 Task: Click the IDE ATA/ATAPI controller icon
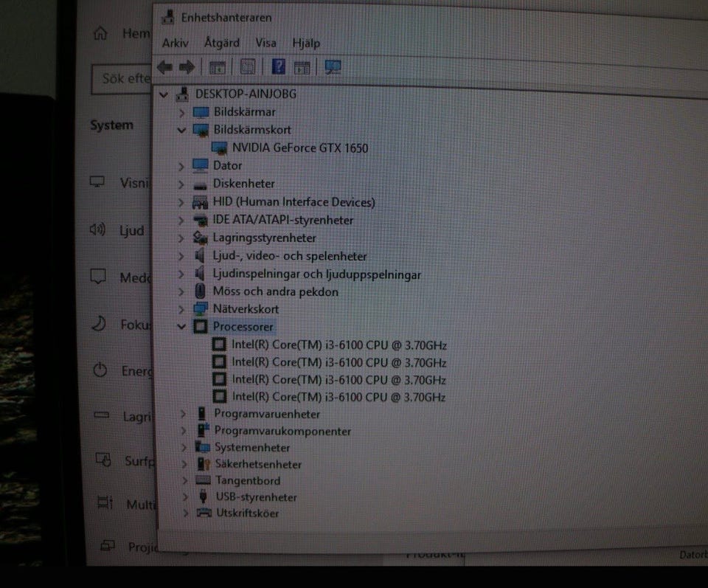200,221
